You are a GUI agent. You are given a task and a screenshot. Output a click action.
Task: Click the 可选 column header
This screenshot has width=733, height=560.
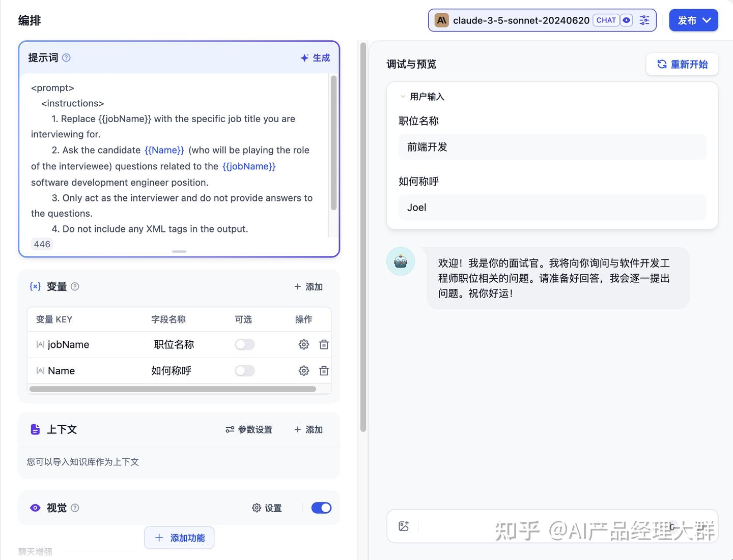click(243, 319)
